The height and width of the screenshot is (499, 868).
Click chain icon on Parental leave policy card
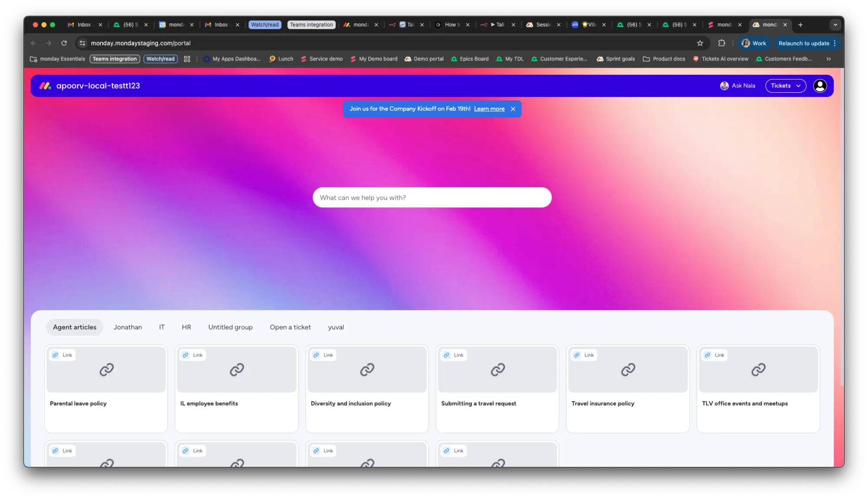coord(106,370)
